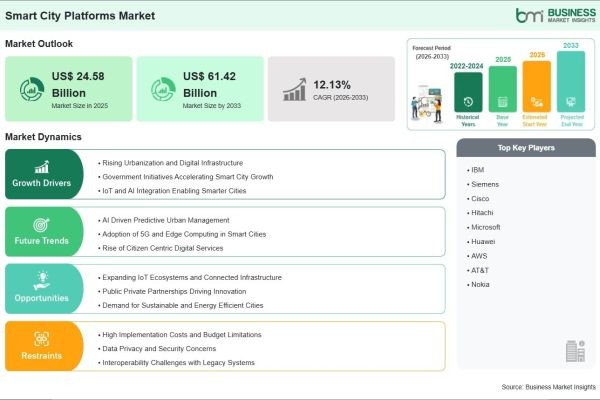The height and width of the screenshot is (400, 600).
Task: Click Siemens in the key players list
Action: pos(483,184)
